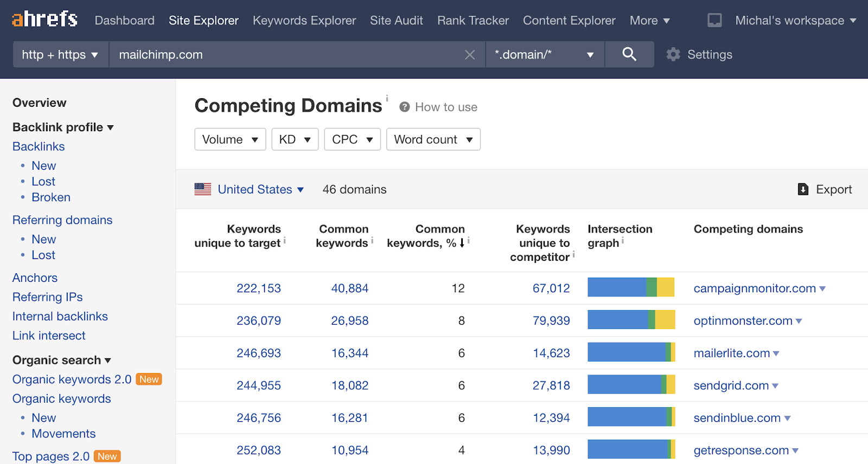Click the optinmonster.com intersection graph bar
Image resolution: width=868 pixels, height=464 pixels.
tap(631, 320)
